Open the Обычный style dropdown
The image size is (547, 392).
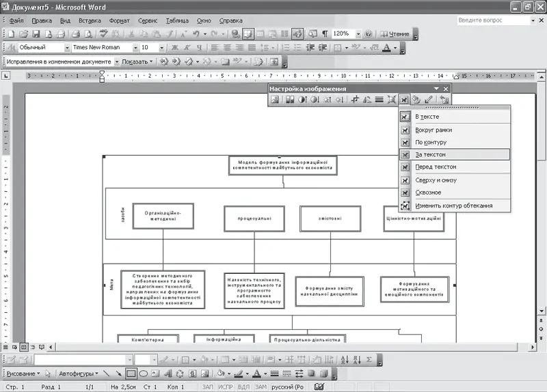click(x=66, y=47)
